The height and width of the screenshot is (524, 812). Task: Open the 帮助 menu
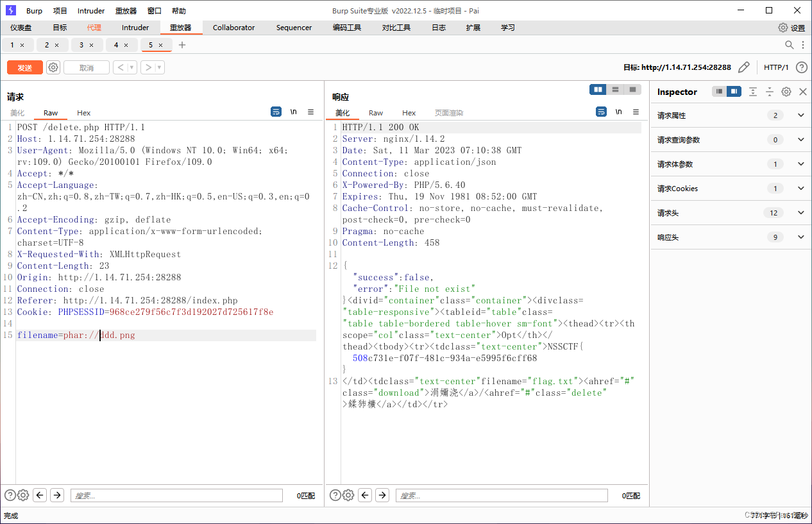click(179, 10)
